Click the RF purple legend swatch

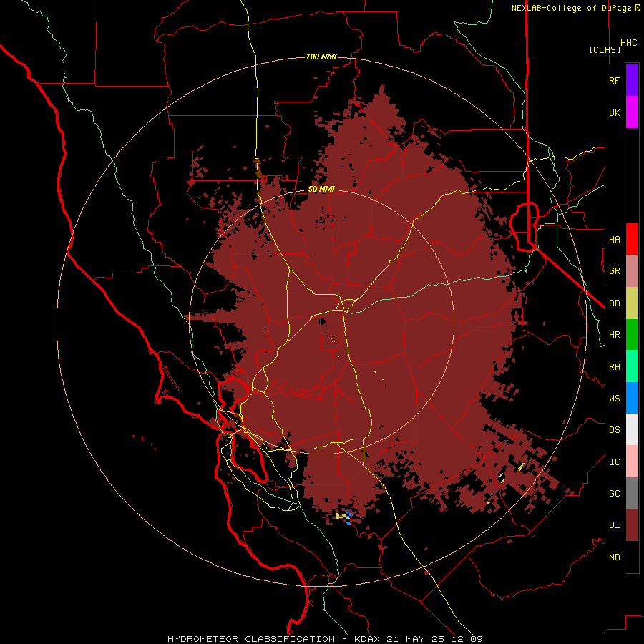coord(632,80)
